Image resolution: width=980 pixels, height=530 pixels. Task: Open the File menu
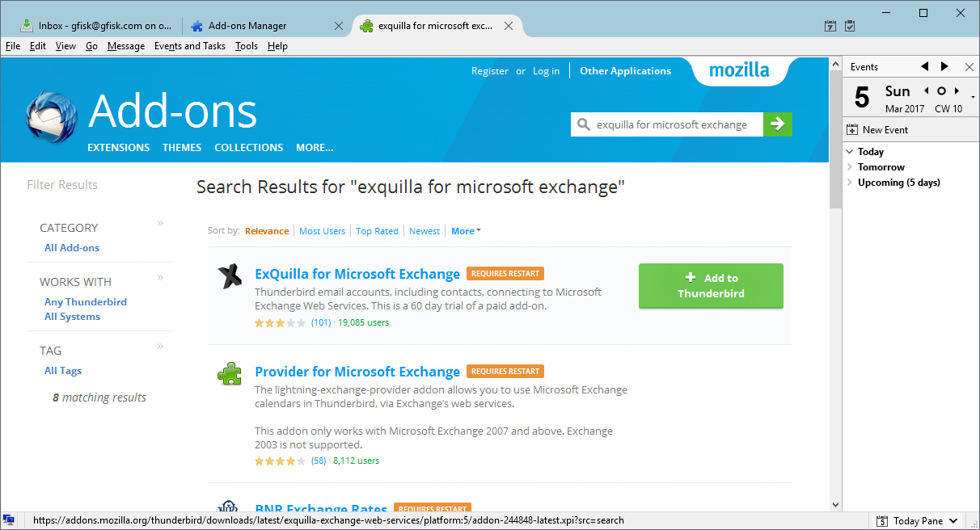click(x=13, y=46)
